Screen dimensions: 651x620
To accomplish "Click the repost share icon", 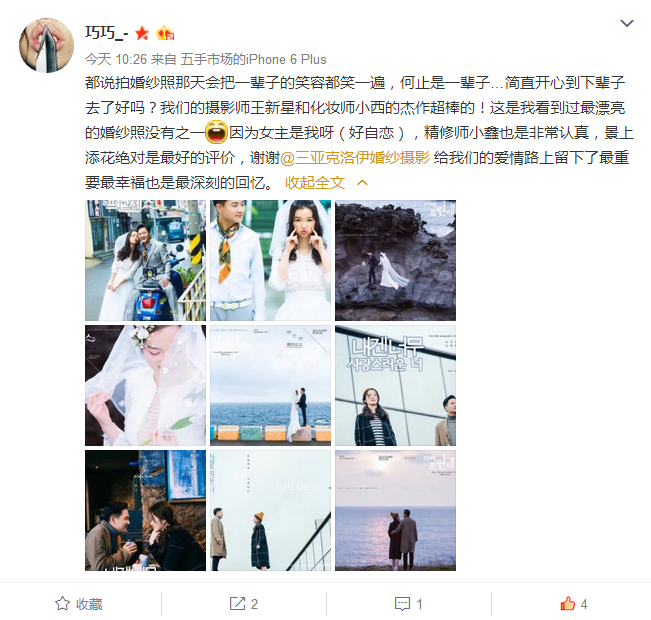I will pyautogui.click(x=237, y=603).
